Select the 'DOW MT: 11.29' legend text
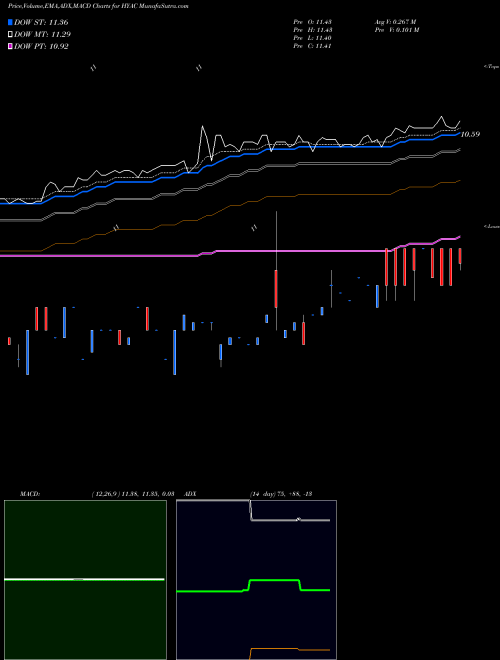 (43, 35)
